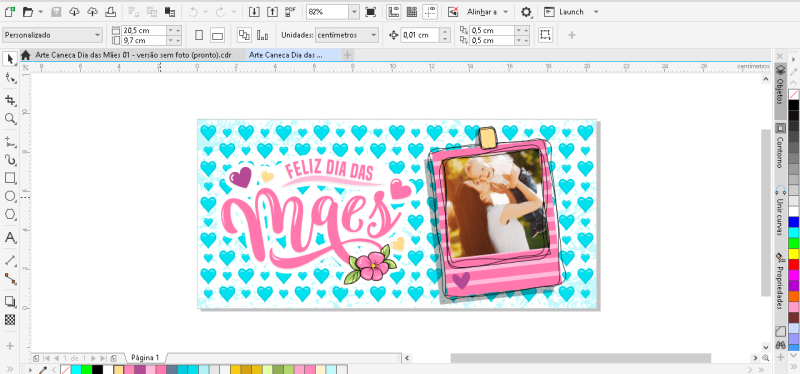Select the Parallel Dimension tool
Viewport: 800px width, 374px height.
pyautogui.click(x=10, y=260)
